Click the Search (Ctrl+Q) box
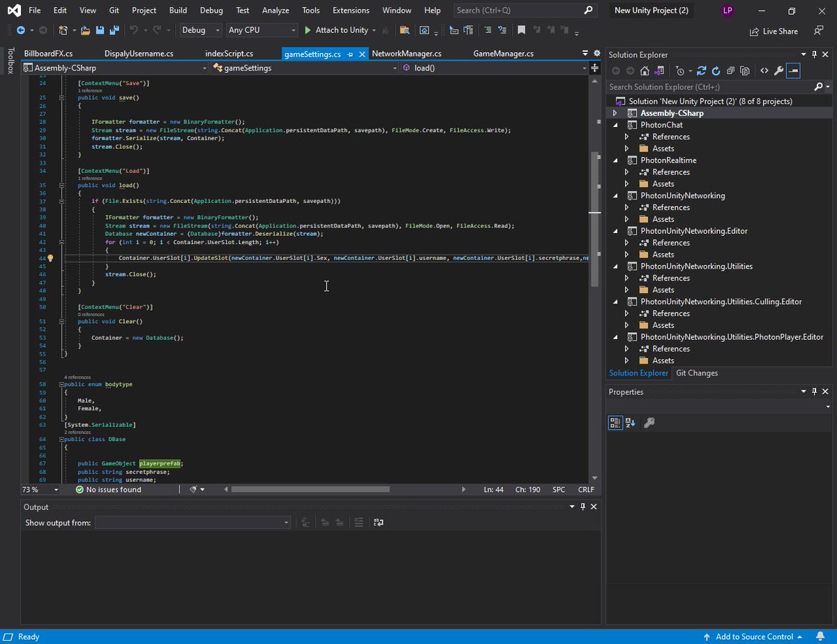Viewport: 837px width, 644px height. (525, 10)
